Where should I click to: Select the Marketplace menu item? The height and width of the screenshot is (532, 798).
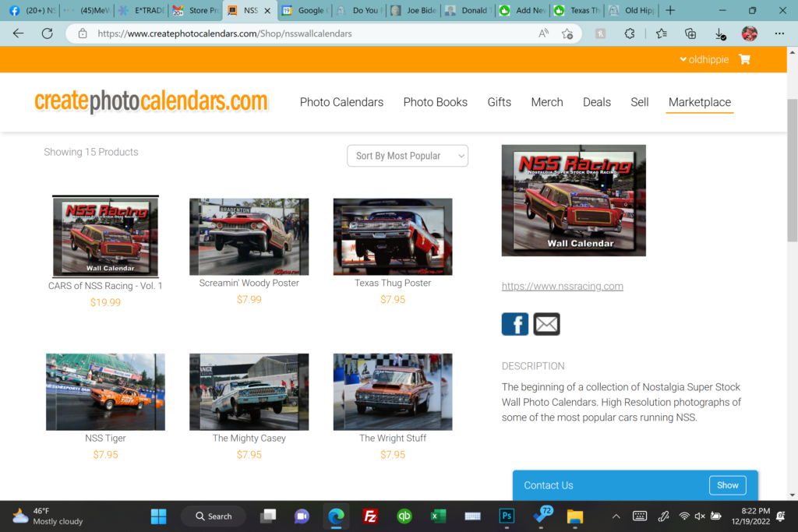pos(699,102)
